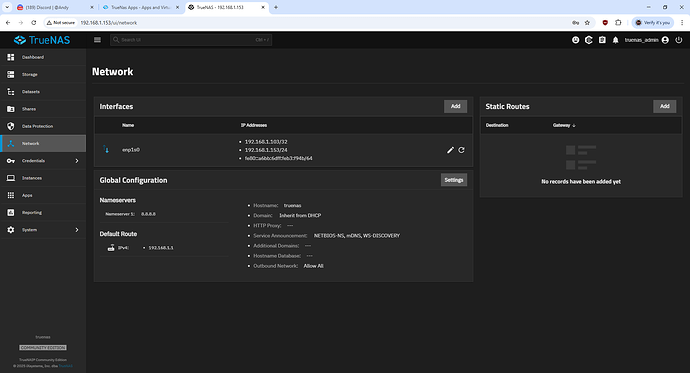Expand the Credentials sidebar submenu
Image resolution: width=690 pixels, height=373 pixels.
[43, 161]
